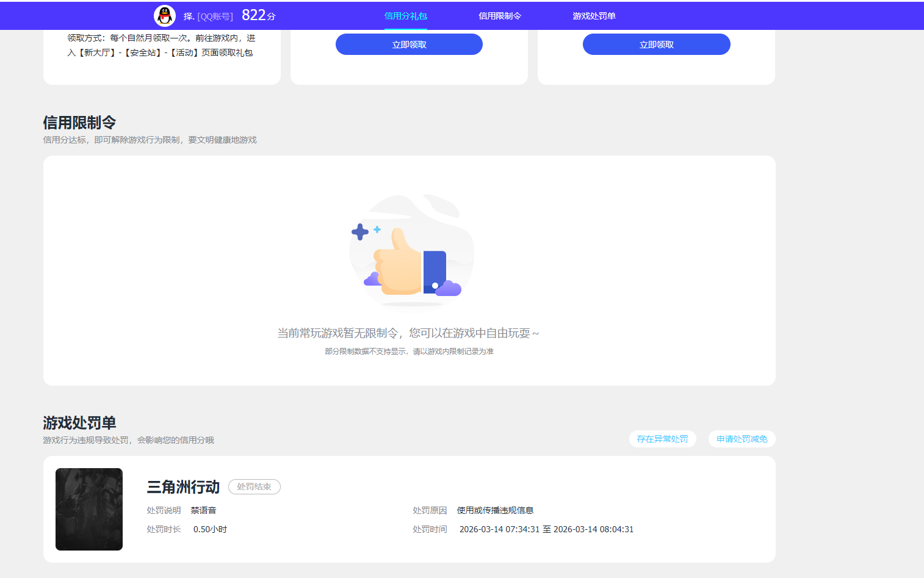The image size is (924, 578).
Task: Open 存在异常处罚 panel
Action: pyautogui.click(x=662, y=439)
